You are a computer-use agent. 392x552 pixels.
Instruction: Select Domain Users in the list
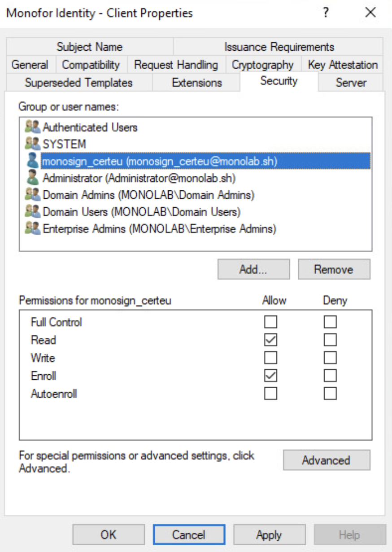click(142, 211)
